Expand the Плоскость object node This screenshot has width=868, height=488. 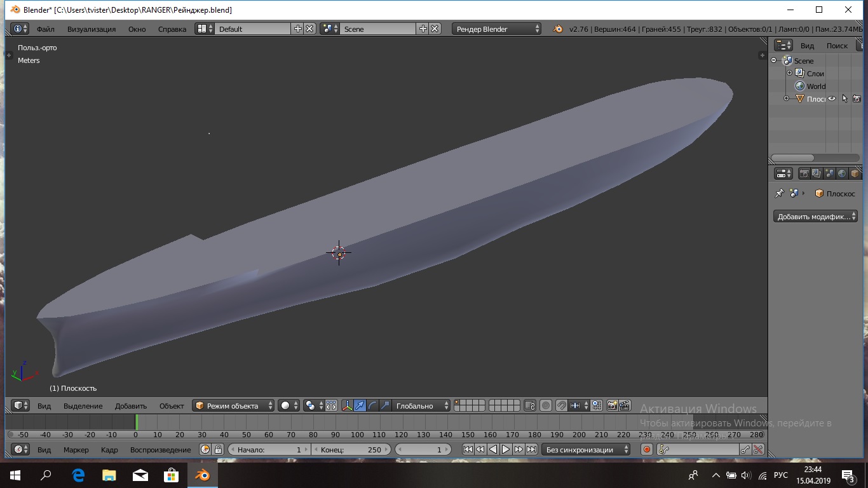click(x=786, y=98)
